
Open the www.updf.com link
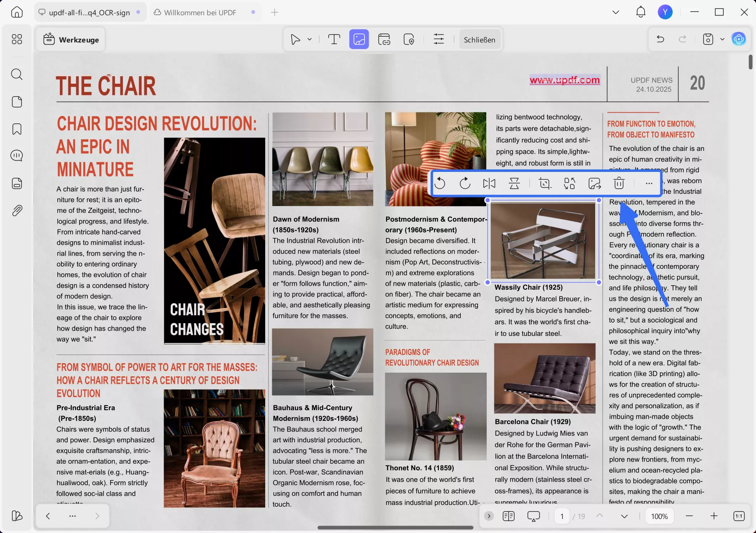[564, 80]
